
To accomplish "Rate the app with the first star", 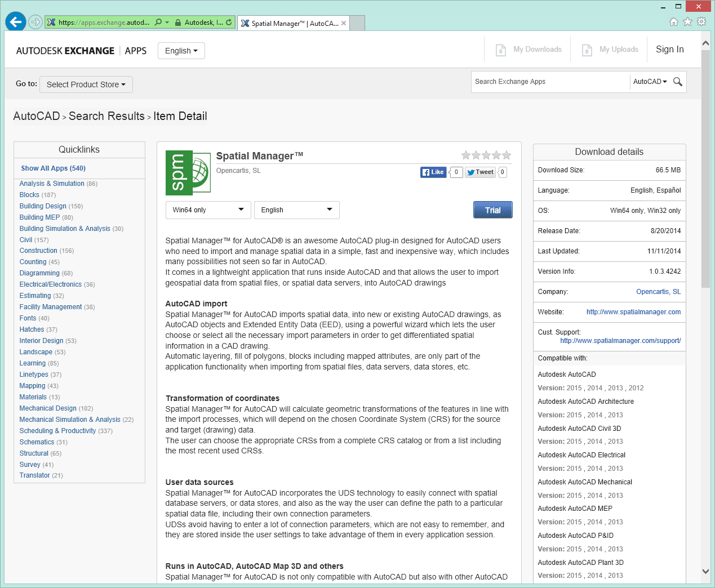I will (466, 155).
